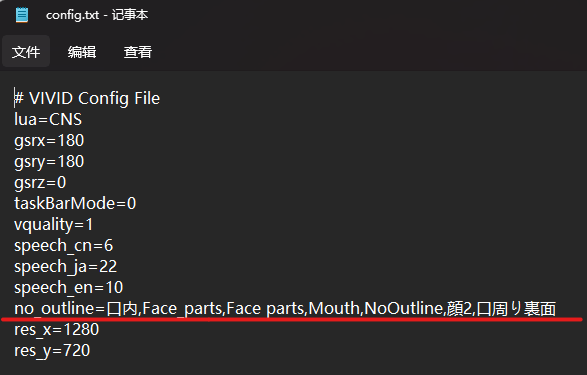Viewport: 587px width, 375px height.
Task: Click the speech_cn=6 line
Action: click(x=64, y=246)
